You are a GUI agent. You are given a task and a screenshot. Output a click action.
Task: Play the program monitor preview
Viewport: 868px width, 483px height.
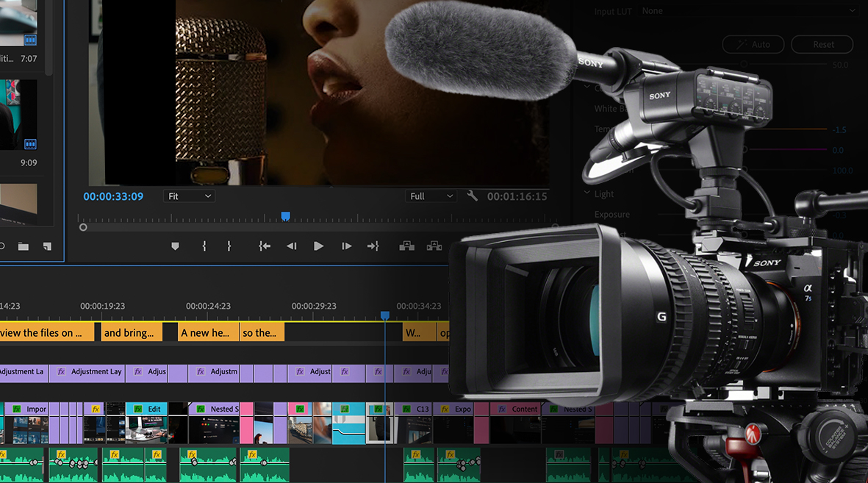[318, 246]
